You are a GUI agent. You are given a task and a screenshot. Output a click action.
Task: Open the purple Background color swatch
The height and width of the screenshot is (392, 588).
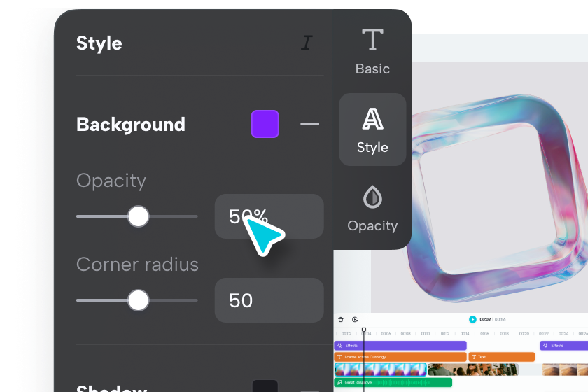[x=265, y=124]
